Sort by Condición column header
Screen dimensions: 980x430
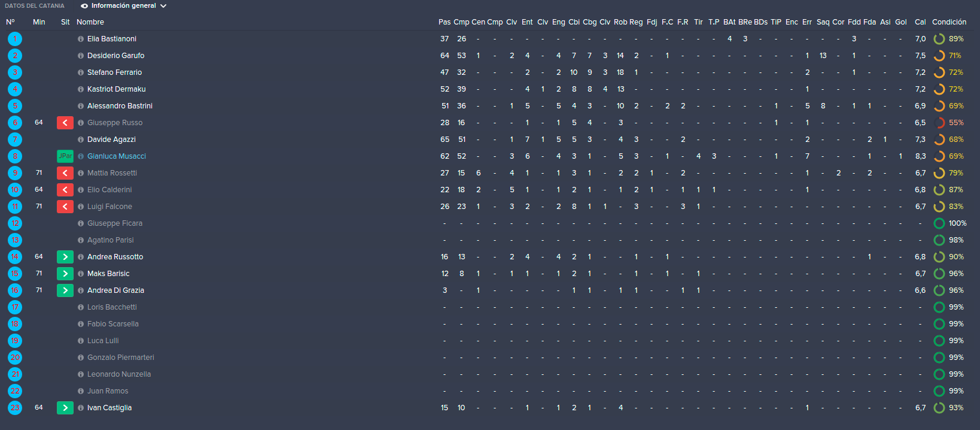pos(949,22)
